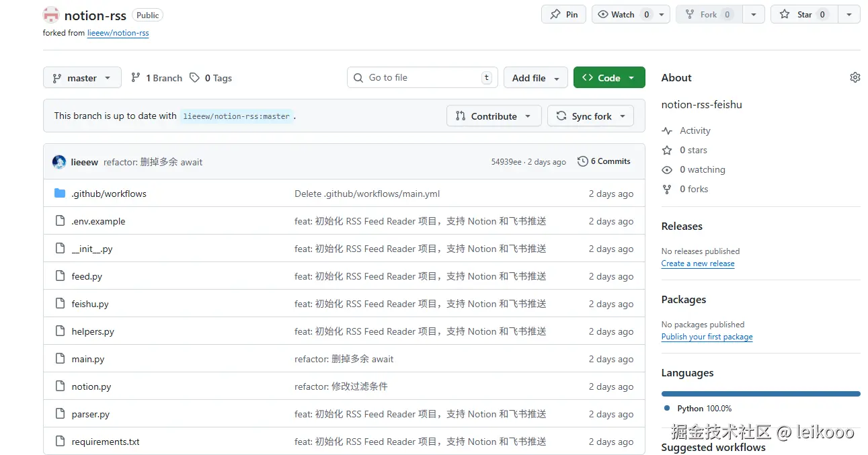Click the file icon beside helpers.py
The width and height of the screenshot is (868, 455).
click(60, 331)
